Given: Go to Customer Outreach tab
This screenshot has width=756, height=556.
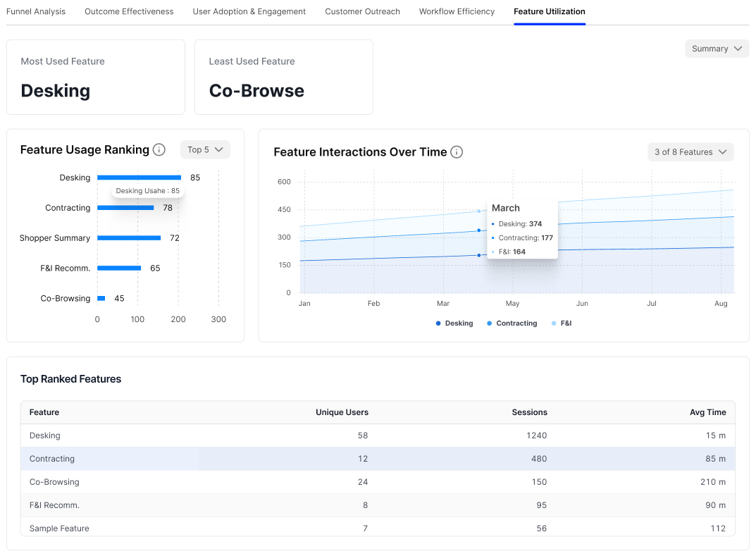Looking at the screenshot, I should click(x=362, y=11).
